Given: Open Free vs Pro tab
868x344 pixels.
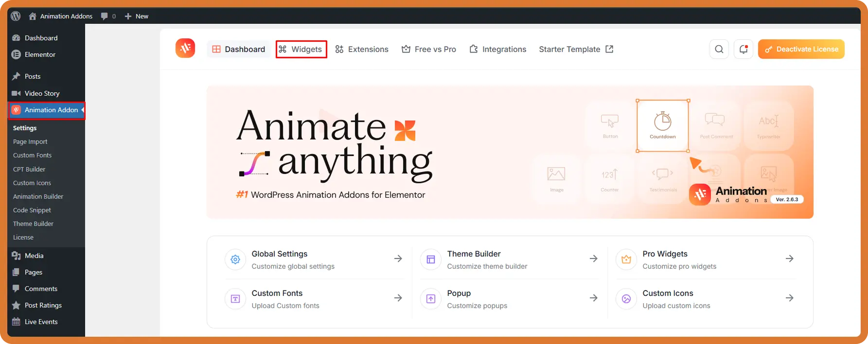Looking at the screenshot, I should (x=429, y=49).
